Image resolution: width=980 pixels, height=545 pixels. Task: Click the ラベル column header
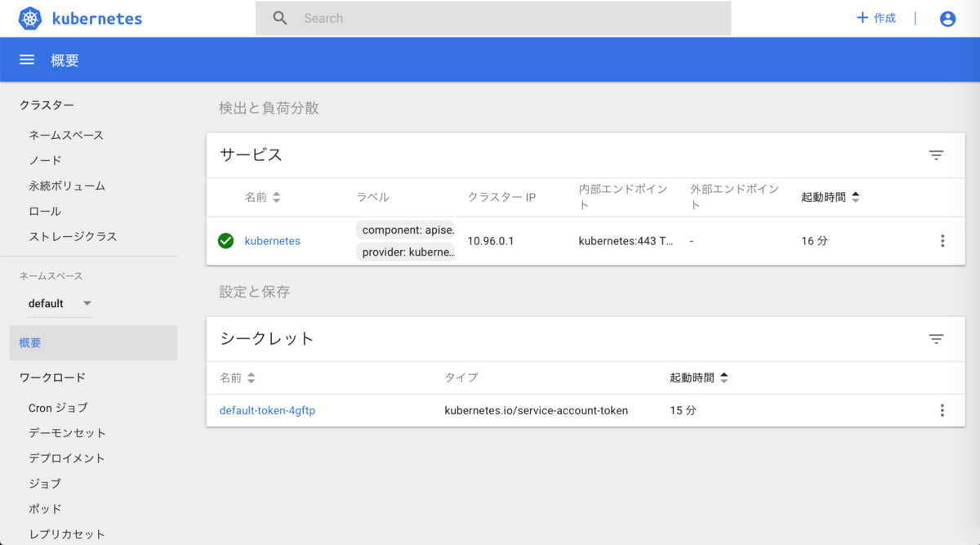373,197
